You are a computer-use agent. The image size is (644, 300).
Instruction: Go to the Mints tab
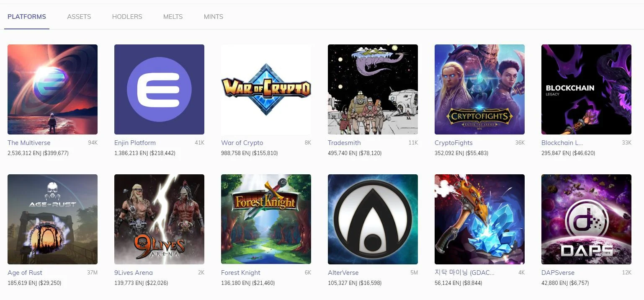coord(213,17)
